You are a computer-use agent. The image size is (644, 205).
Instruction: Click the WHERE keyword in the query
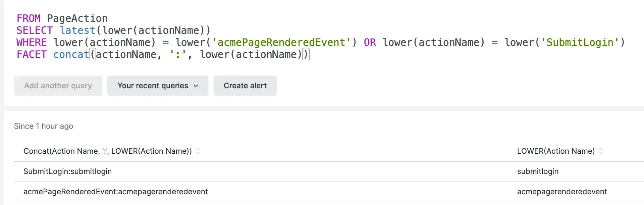pos(32,43)
